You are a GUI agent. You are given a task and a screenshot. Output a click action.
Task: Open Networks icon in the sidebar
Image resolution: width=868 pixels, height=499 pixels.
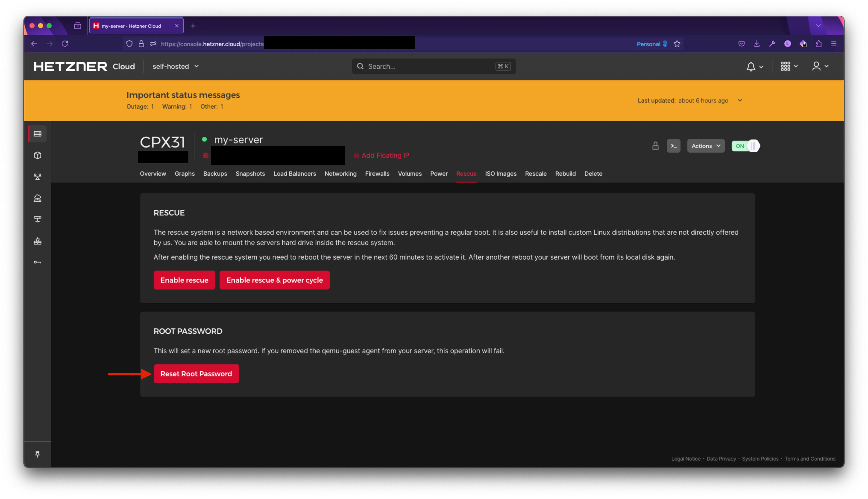point(38,219)
